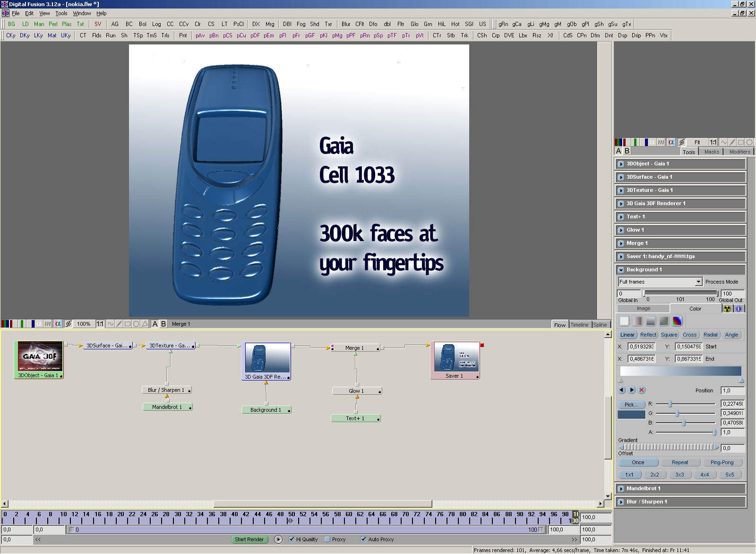Set gradient repeat mode to Ping-Pong
Screen dimensions: 756x554
pos(722,463)
